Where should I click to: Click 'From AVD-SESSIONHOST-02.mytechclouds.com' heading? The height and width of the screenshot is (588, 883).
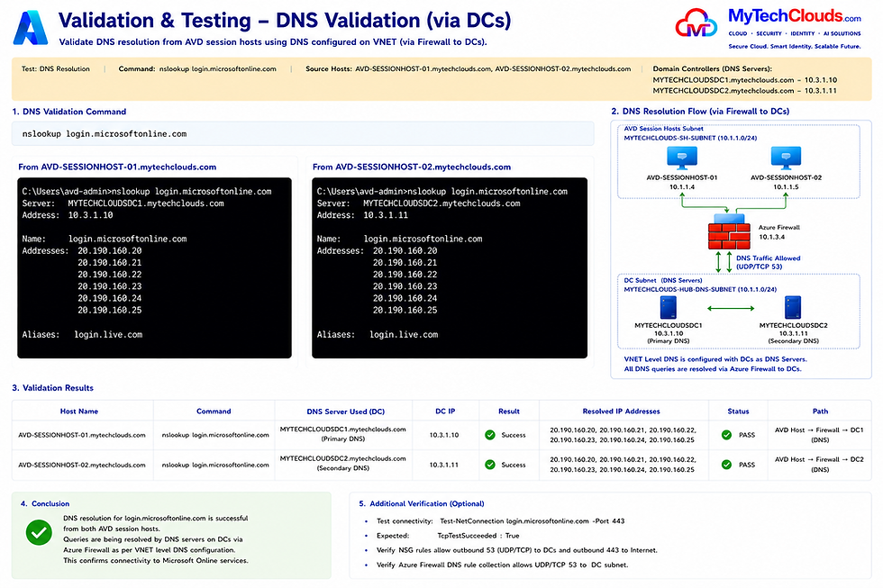click(412, 167)
